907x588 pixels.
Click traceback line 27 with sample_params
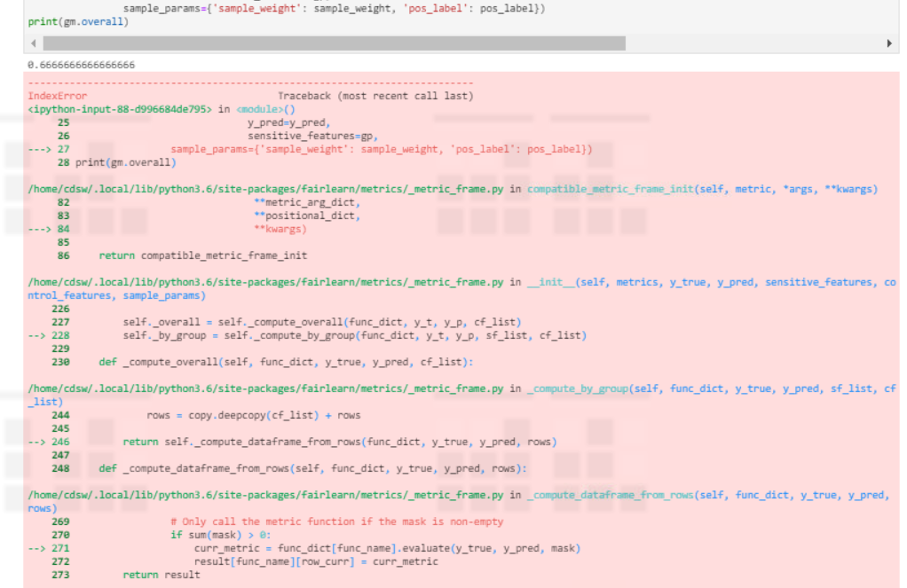coord(382,149)
